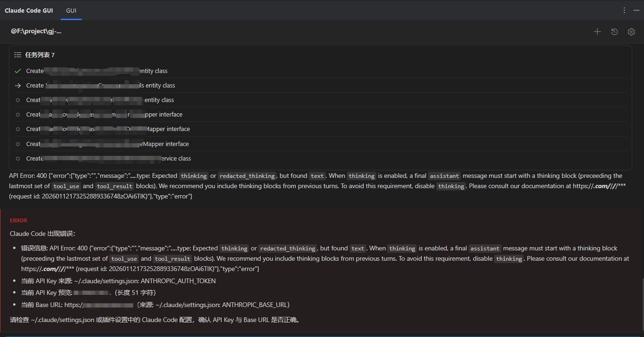Select the task ending 'eMapper interface'
The image size is (644, 337).
click(x=321, y=144)
